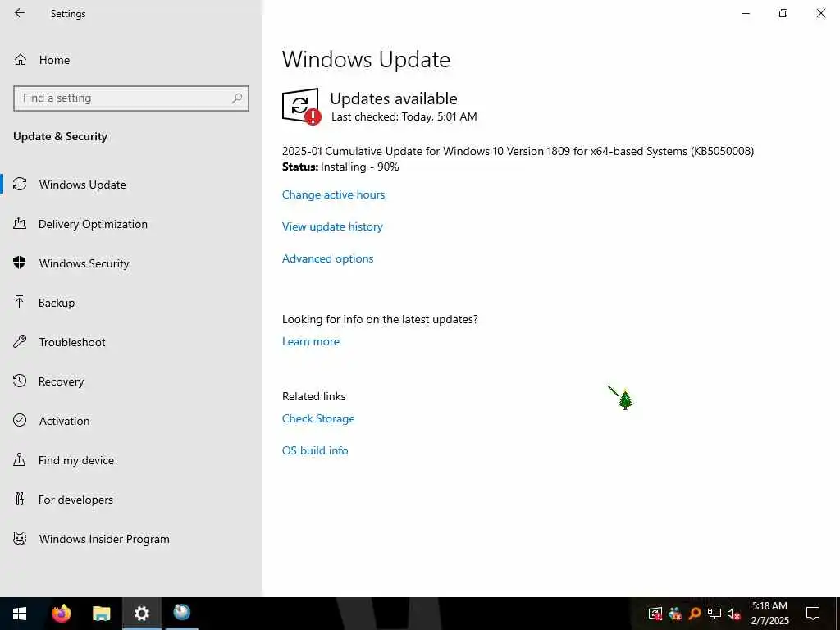Click the Installing - 90% status text
Image resolution: width=840 pixels, height=630 pixels.
coord(360,167)
